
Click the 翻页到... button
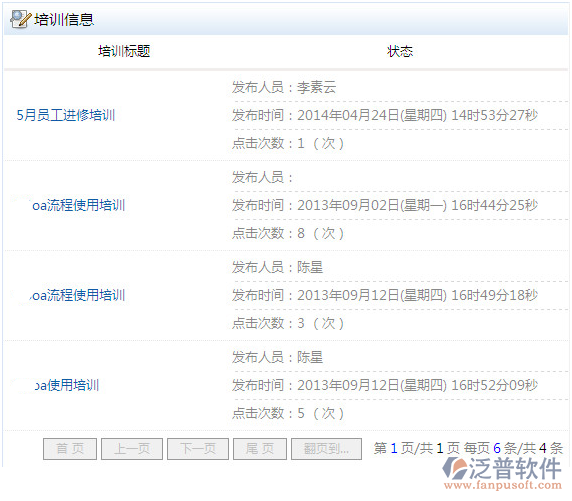click(x=326, y=449)
